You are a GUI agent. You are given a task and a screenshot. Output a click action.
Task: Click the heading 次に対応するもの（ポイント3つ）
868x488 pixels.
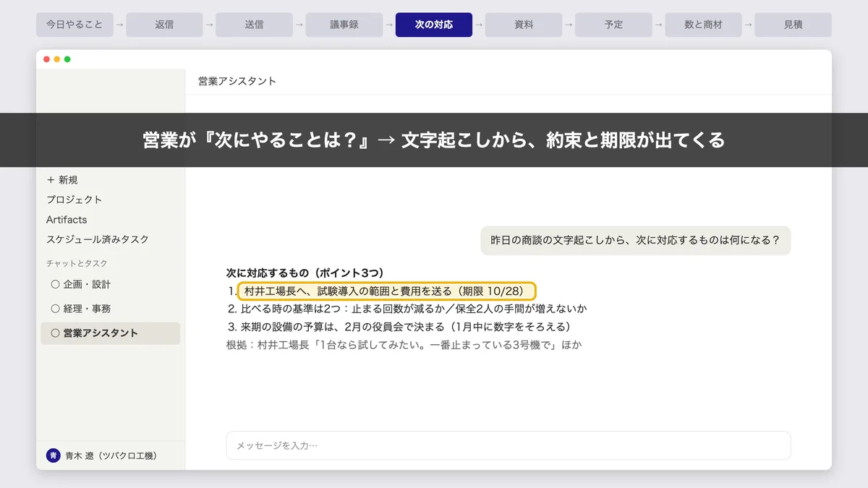[305, 273]
